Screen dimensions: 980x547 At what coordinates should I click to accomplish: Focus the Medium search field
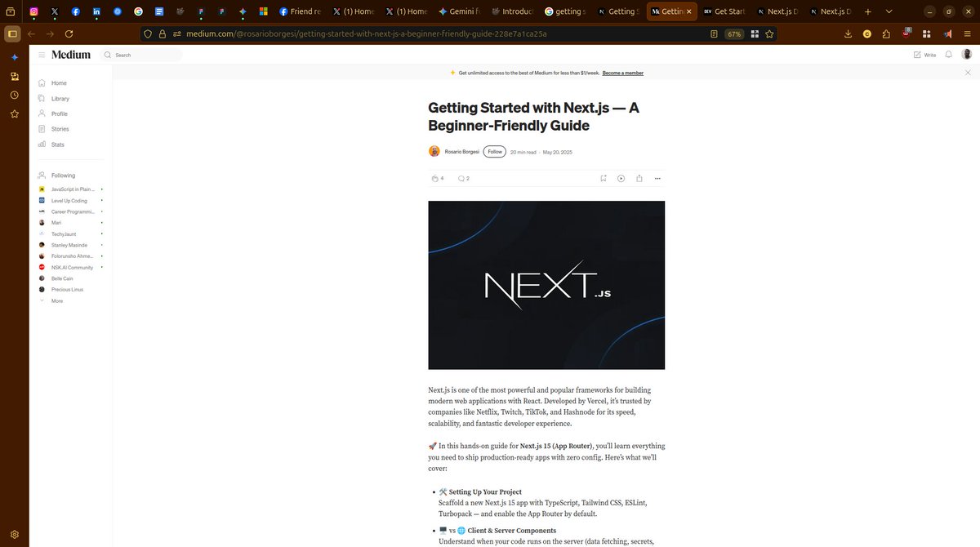click(140, 55)
